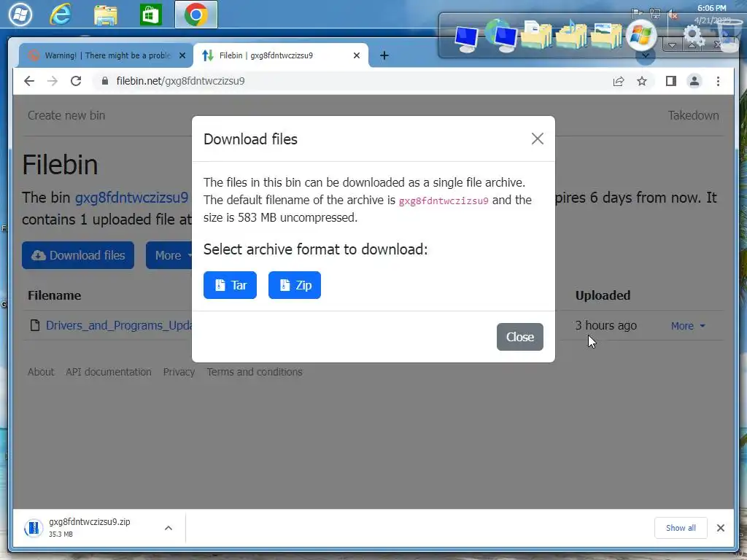Open the Privacy footer link
Screen dimensions: 747x560
(x=179, y=372)
